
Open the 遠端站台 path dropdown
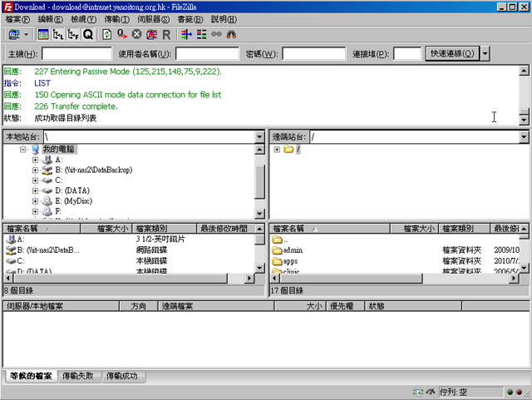click(x=524, y=137)
